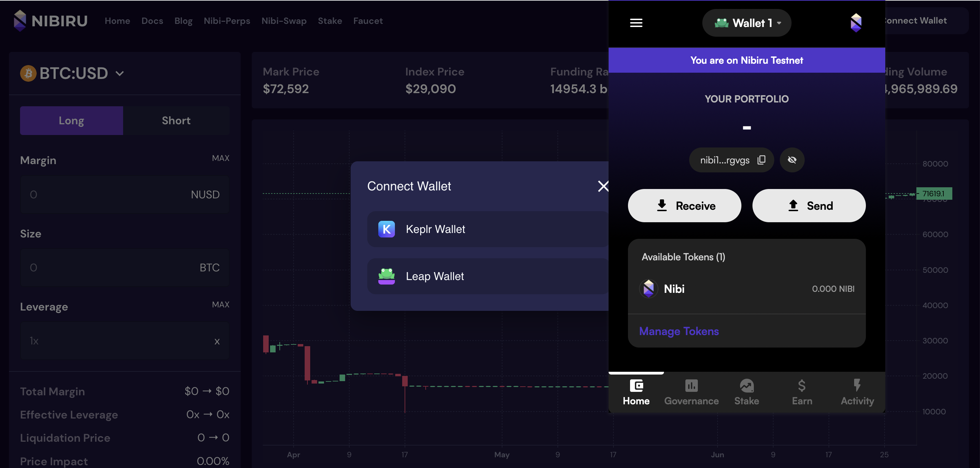The height and width of the screenshot is (468, 980).
Task: Open the Manage Tokens link
Action: [679, 331]
